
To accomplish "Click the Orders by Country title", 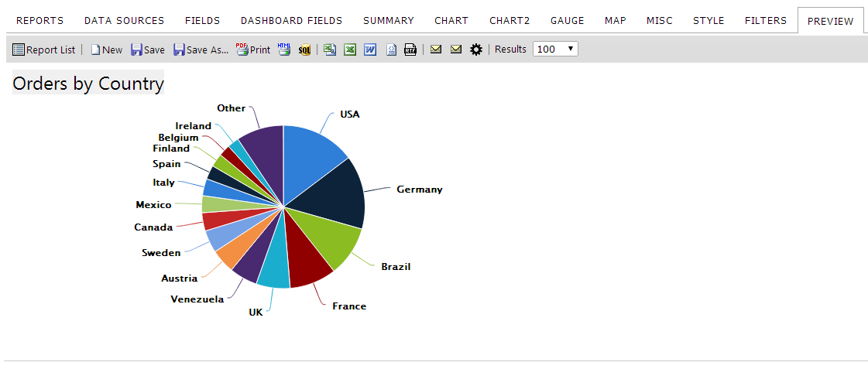I will click(x=88, y=83).
